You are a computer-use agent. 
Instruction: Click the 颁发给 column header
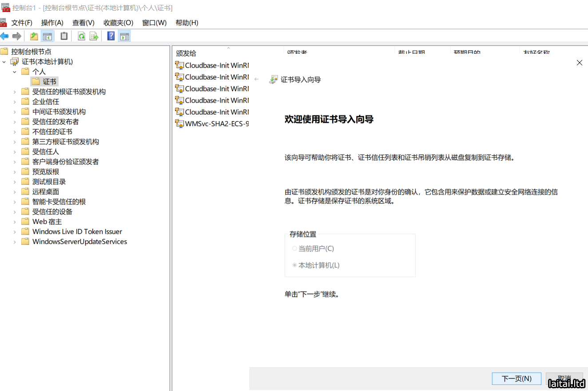[186, 53]
